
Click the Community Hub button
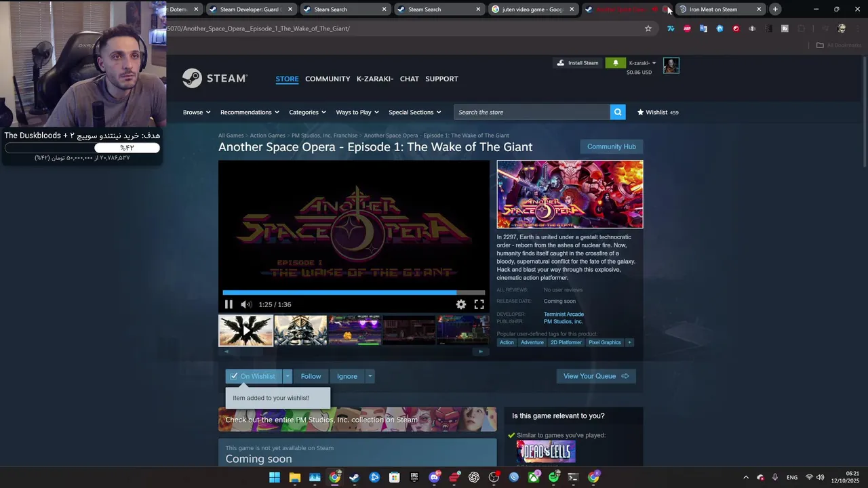(612, 146)
